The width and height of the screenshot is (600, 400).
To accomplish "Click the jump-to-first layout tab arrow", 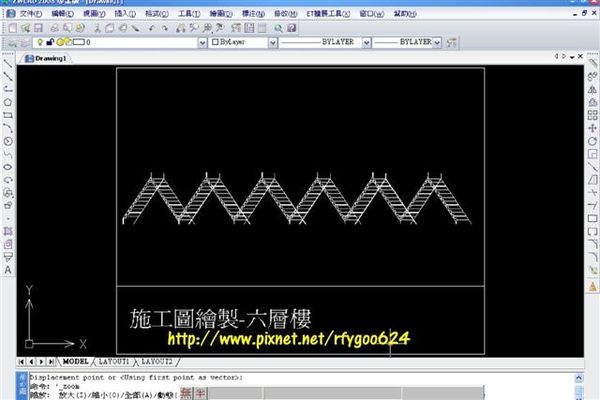I will [x=21, y=361].
